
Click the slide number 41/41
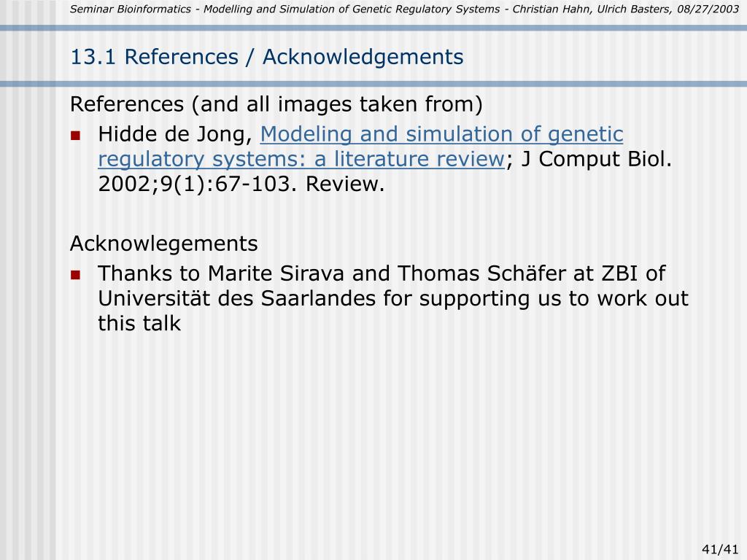coord(720,549)
